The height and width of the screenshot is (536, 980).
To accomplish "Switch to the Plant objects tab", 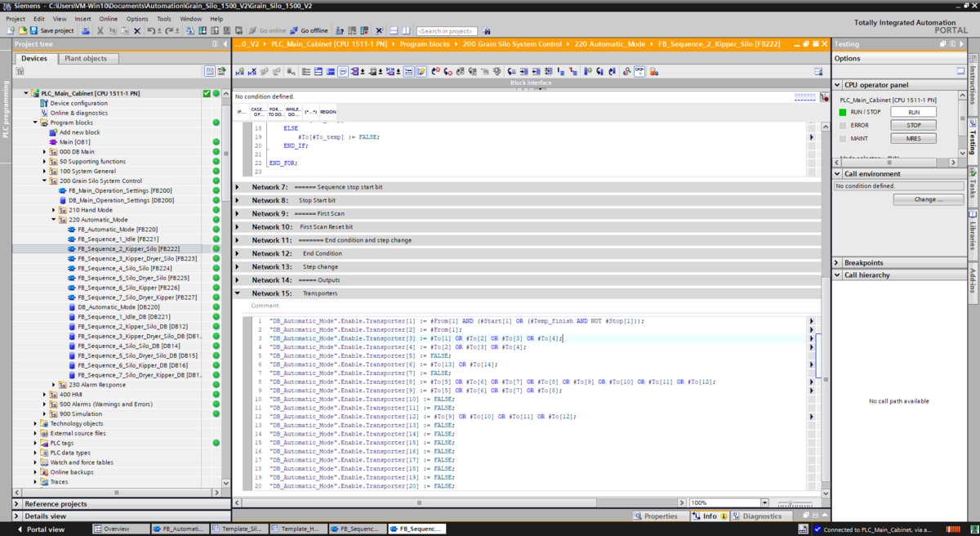I will (86, 59).
